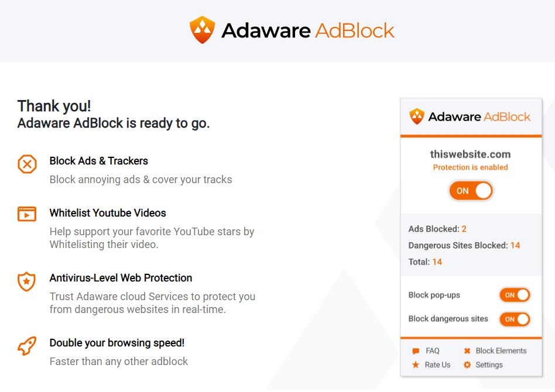Viewport: 555px width, 392px height.
Task: Click the Ads Blocked counter
Action: click(x=437, y=229)
